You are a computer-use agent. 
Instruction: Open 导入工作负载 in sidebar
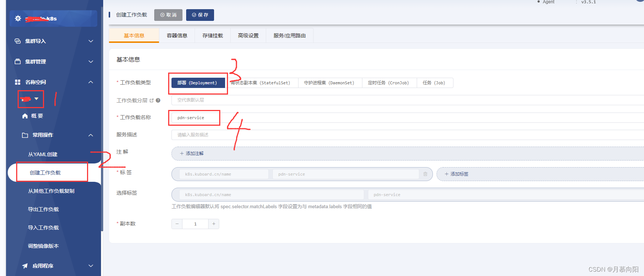coord(43,228)
